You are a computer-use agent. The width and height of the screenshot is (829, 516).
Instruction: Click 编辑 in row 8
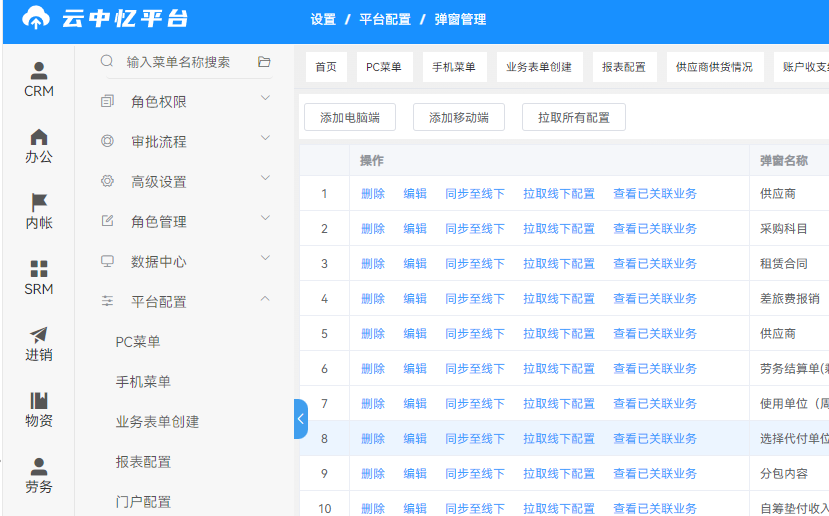tap(415, 438)
